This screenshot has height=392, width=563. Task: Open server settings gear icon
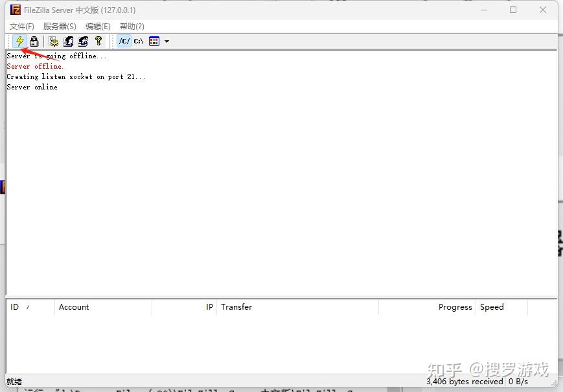click(x=54, y=41)
